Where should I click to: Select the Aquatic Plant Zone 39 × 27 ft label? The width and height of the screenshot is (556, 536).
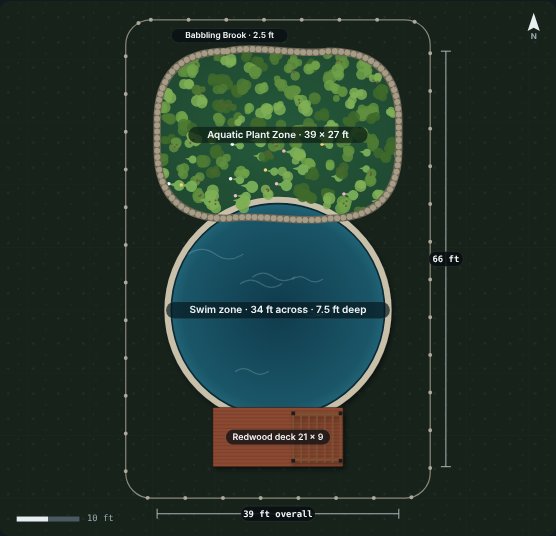click(278, 135)
